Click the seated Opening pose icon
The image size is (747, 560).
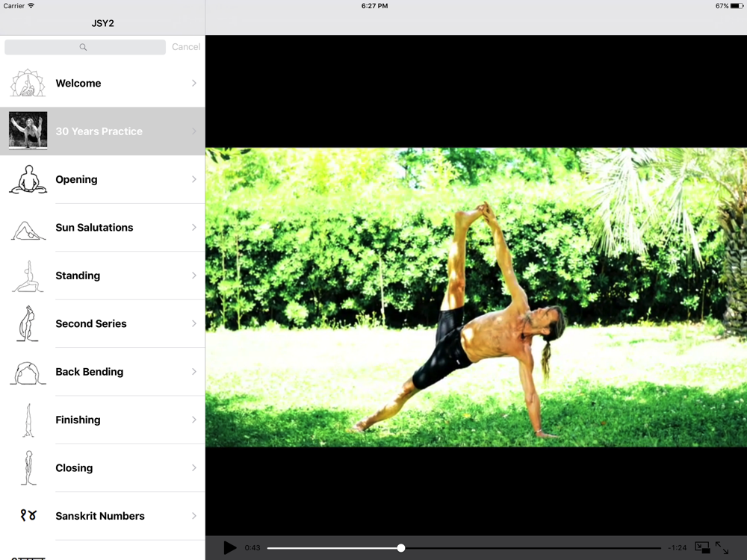[28, 179]
